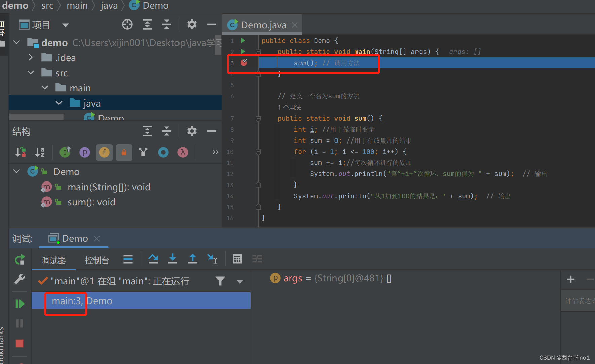Click Run to Cursor icon
Viewport: 595px width, 364px height.
(x=212, y=259)
